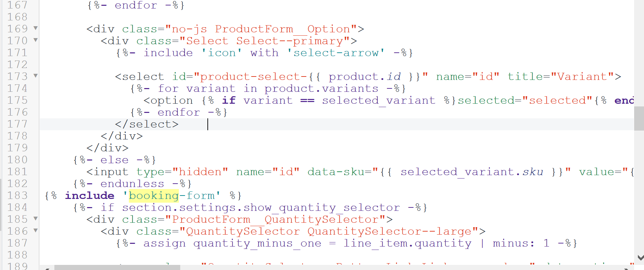Click the horizontal scrollbar thumb
This screenshot has height=270, width=644.
117,267
